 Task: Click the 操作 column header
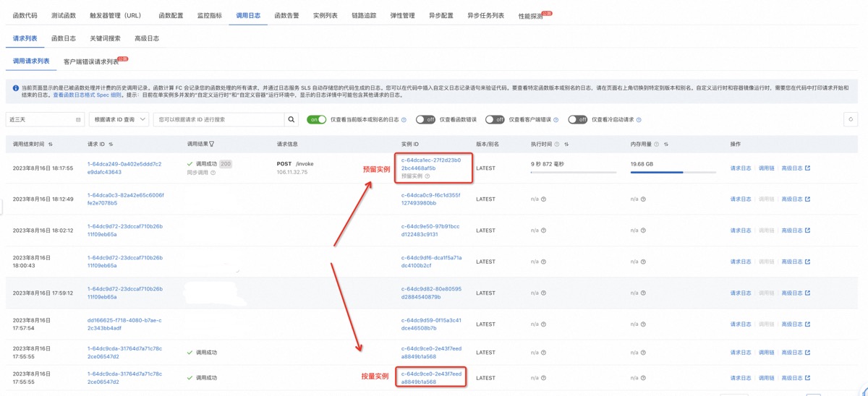click(736, 145)
